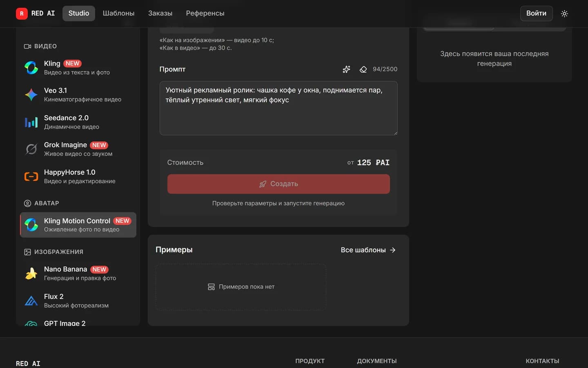Click the Изображения section picture icon

(27, 252)
